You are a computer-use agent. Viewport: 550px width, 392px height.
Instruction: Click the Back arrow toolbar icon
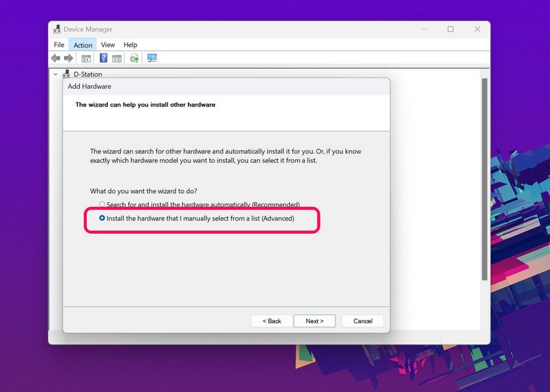(56, 58)
